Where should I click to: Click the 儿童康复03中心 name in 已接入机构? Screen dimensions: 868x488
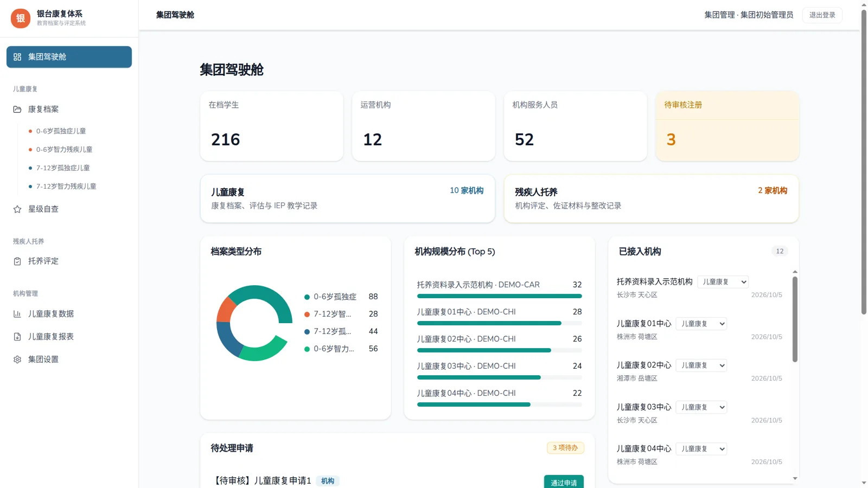pos(644,407)
